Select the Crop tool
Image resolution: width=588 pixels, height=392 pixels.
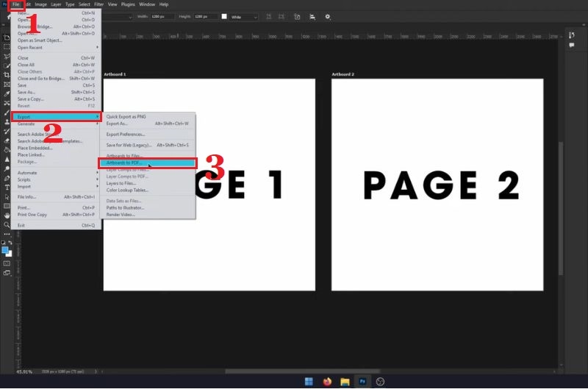pos(7,75)
